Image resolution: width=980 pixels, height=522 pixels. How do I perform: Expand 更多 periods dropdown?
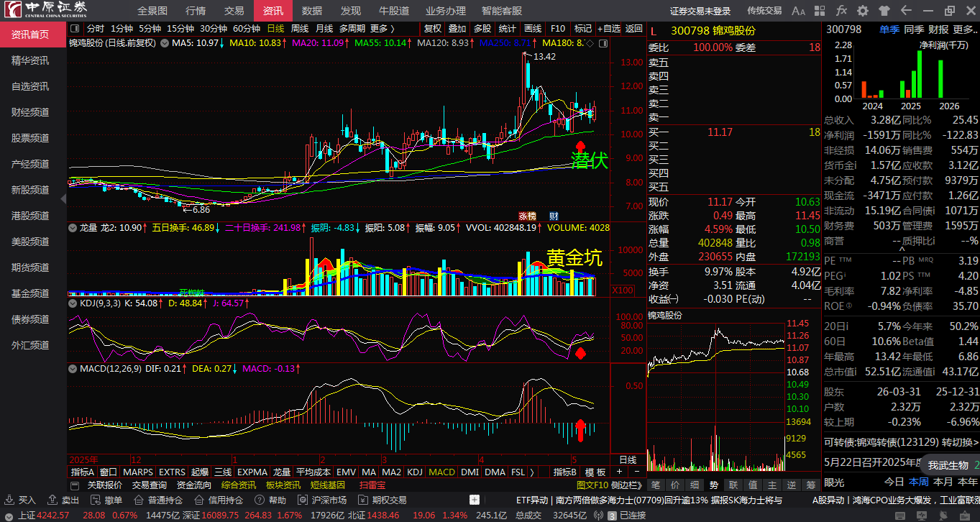(383, 29)
